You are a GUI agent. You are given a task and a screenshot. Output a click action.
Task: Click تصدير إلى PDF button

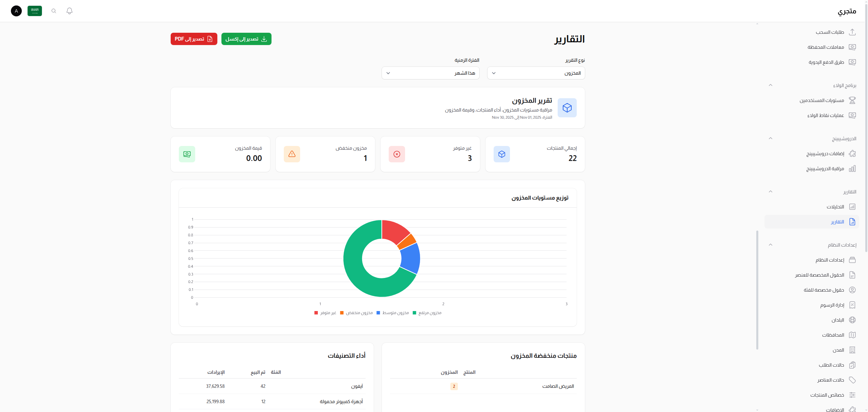[194, 39]
